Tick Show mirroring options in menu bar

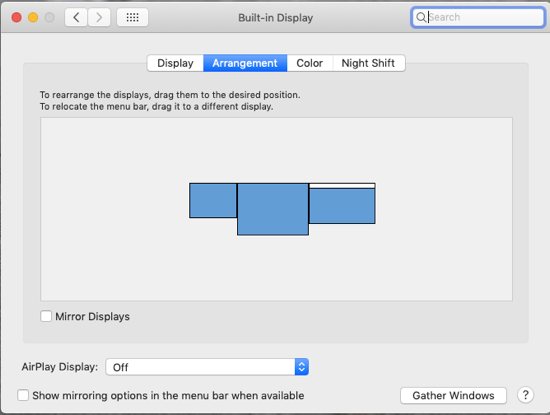23,395
